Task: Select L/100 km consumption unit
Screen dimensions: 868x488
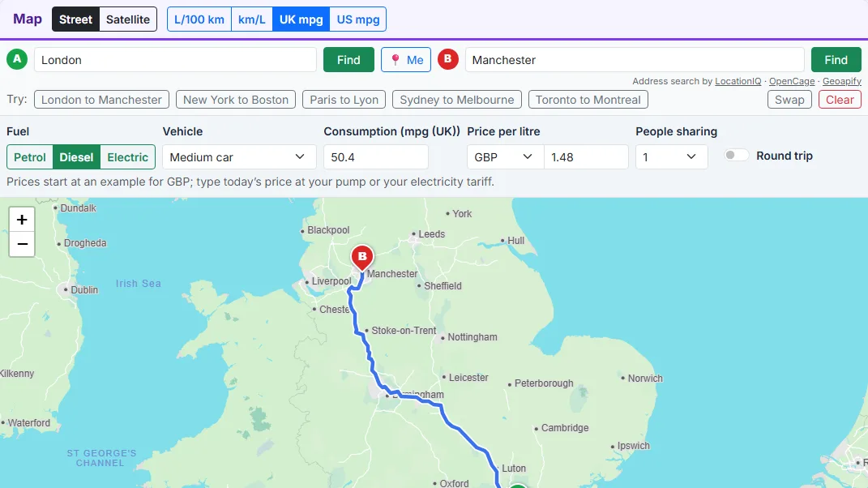Action: (199, 19)
